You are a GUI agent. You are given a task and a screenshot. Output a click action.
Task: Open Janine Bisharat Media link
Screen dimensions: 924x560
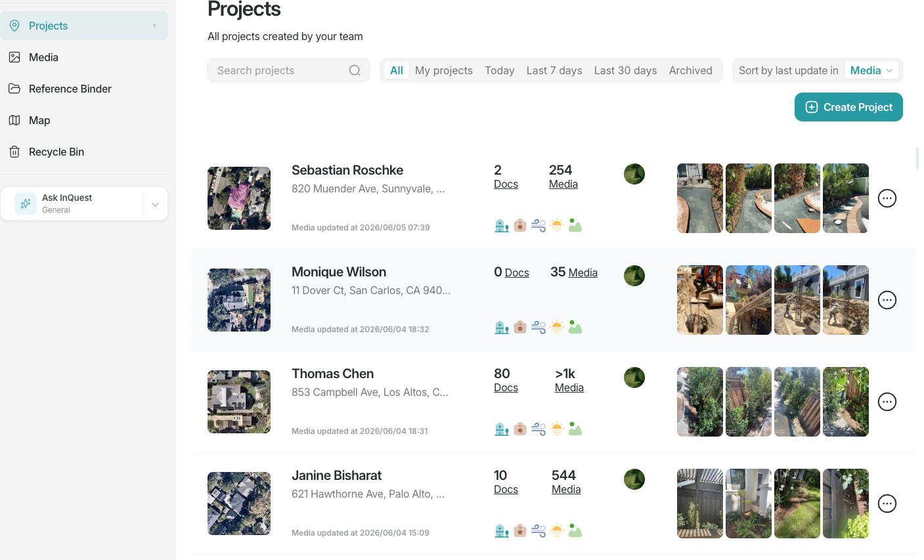566,490
